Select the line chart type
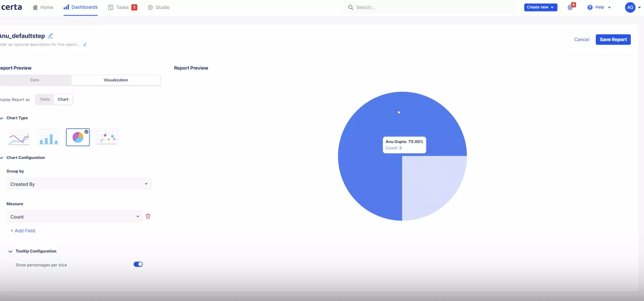Image resolution: width=644 pixels, height=301 pixels. [x=19, y=137]
